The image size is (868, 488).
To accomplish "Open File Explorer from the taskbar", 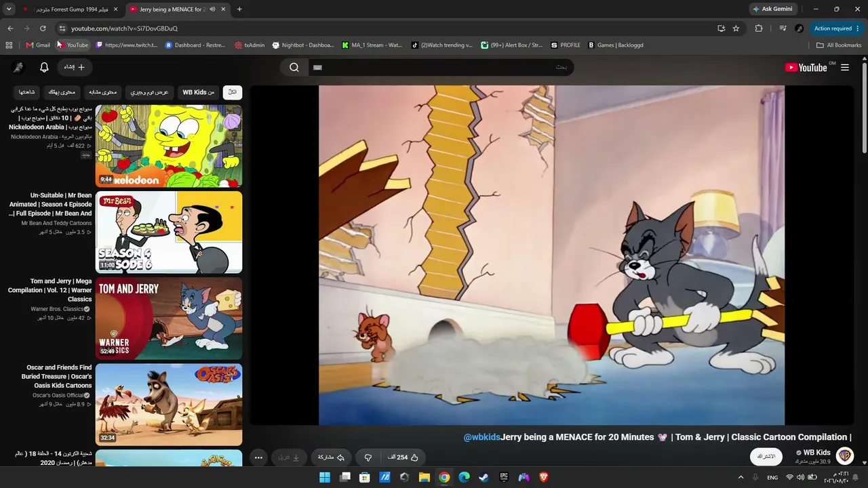I will pos(424,477).
